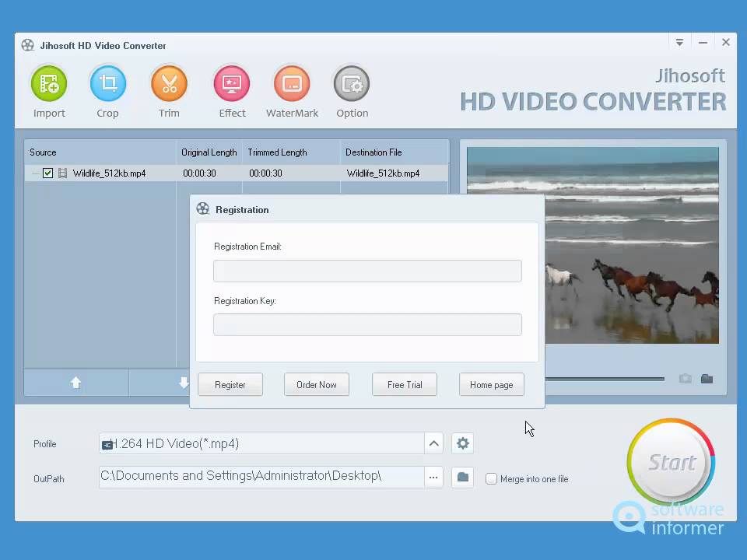Viewport: 747px width, 560px height.
Task: Open the Crop tool
Action: [x=107, y=84]
